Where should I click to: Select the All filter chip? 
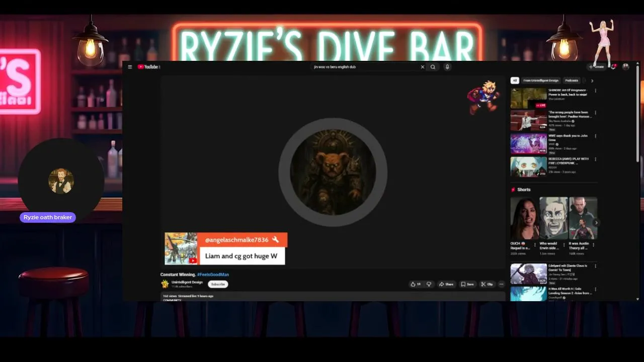[x=515, y=80]
